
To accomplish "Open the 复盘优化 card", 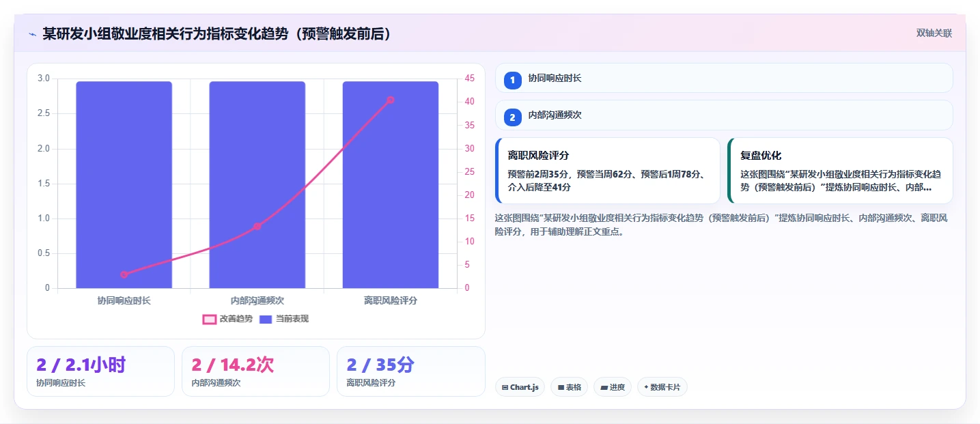I will point(840,171).
